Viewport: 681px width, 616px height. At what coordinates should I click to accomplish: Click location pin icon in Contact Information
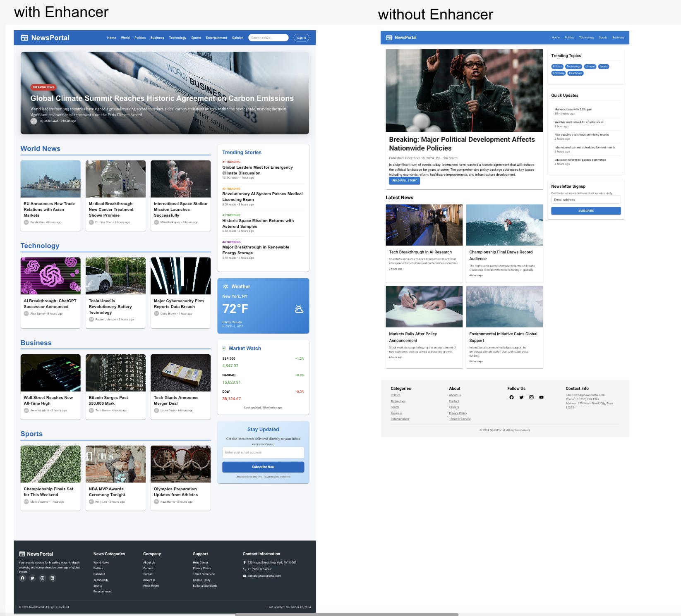tap(245, 563)
